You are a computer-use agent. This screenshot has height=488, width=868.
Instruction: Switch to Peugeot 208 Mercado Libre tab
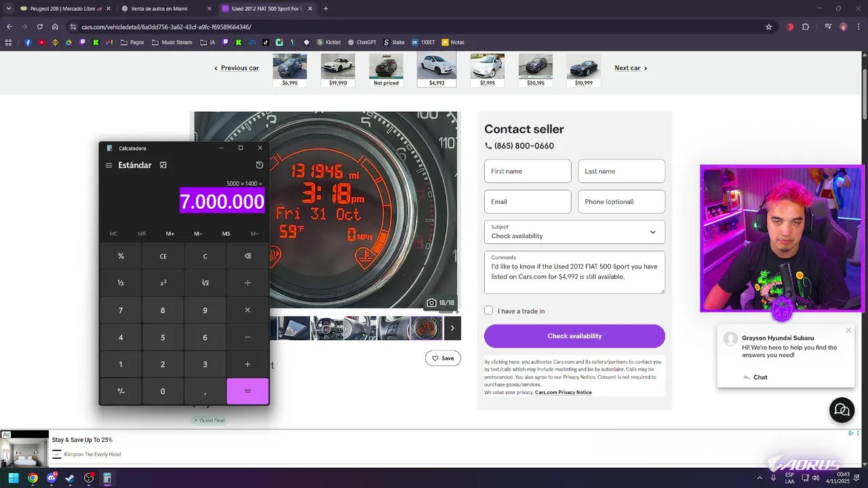point(65,9)
